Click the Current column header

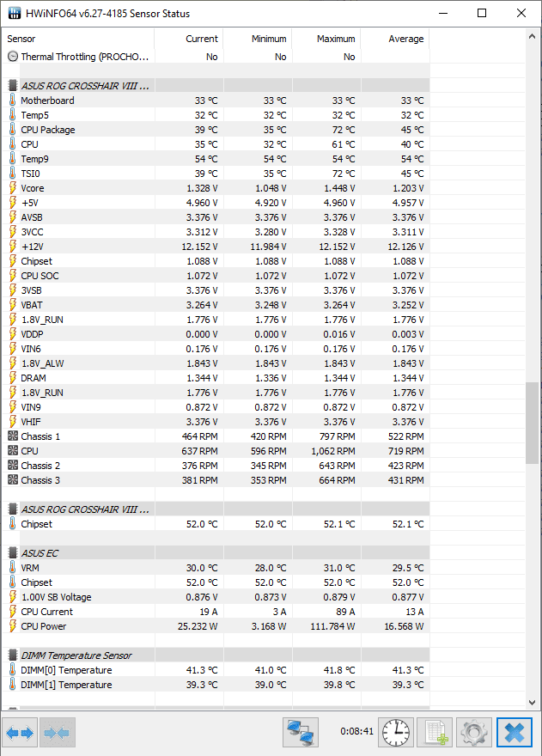(189, 39)
